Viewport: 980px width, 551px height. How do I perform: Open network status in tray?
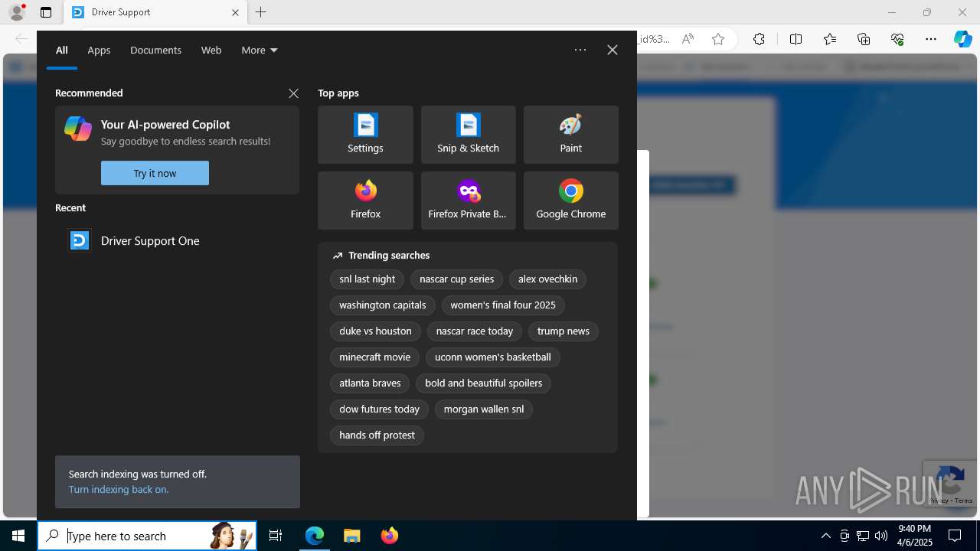pyautogui.click(x=862, y=536)
